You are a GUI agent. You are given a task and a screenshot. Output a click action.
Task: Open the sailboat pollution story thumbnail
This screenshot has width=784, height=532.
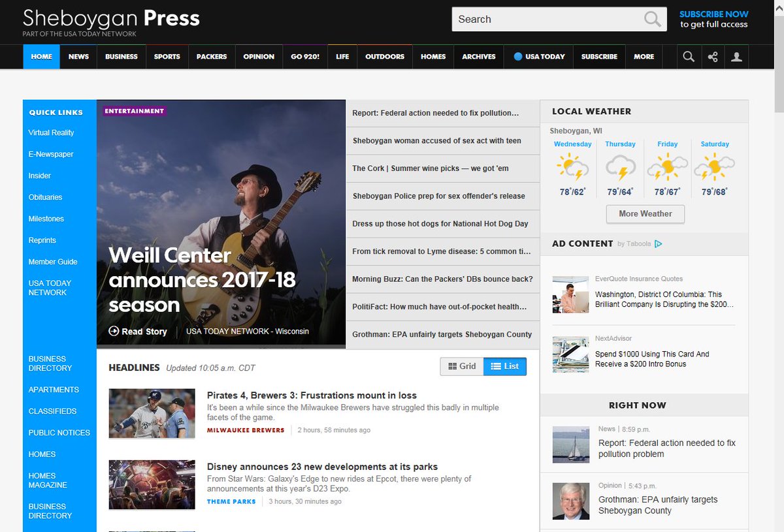tap(570, 445)
